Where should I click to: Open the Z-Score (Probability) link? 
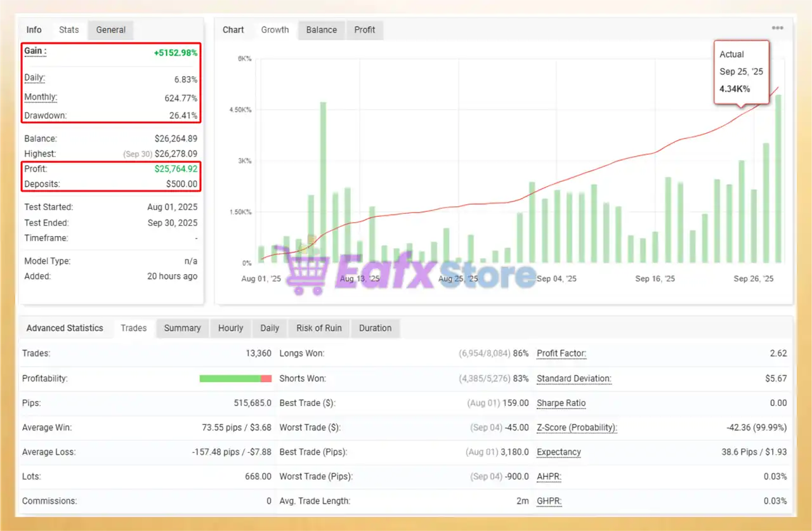click(576, 428)
